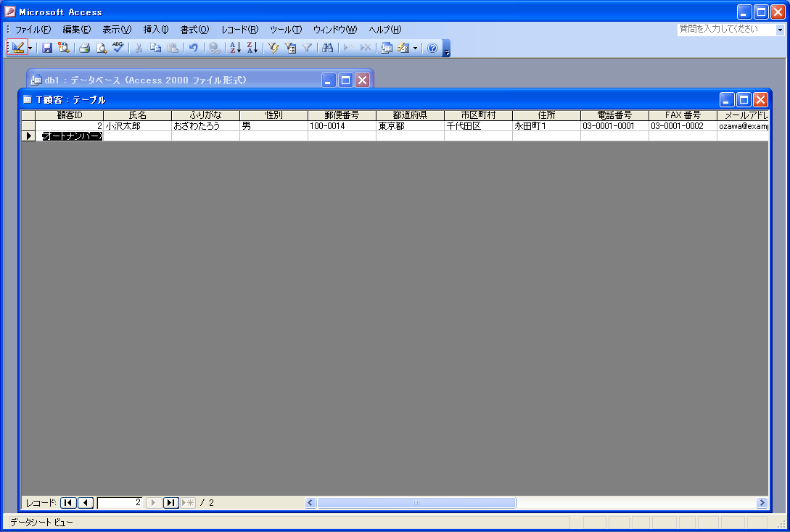
Task: Click the Paste clipboard icon
Action: click(173, 48)
